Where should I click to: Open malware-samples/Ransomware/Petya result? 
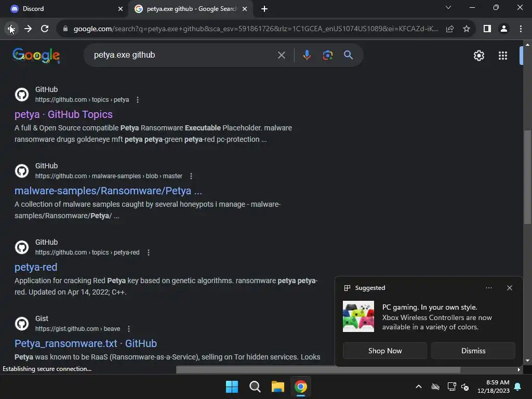coord(108,191)
